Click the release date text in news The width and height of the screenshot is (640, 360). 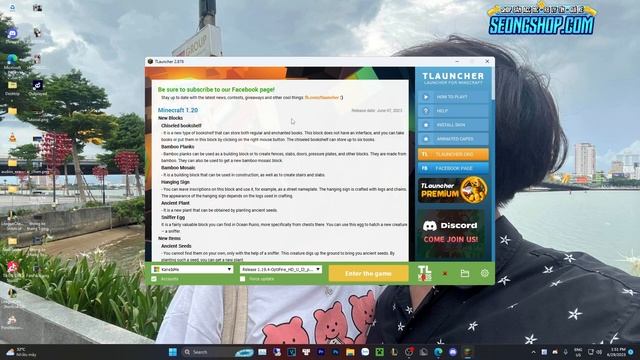[x=377, y=111]
